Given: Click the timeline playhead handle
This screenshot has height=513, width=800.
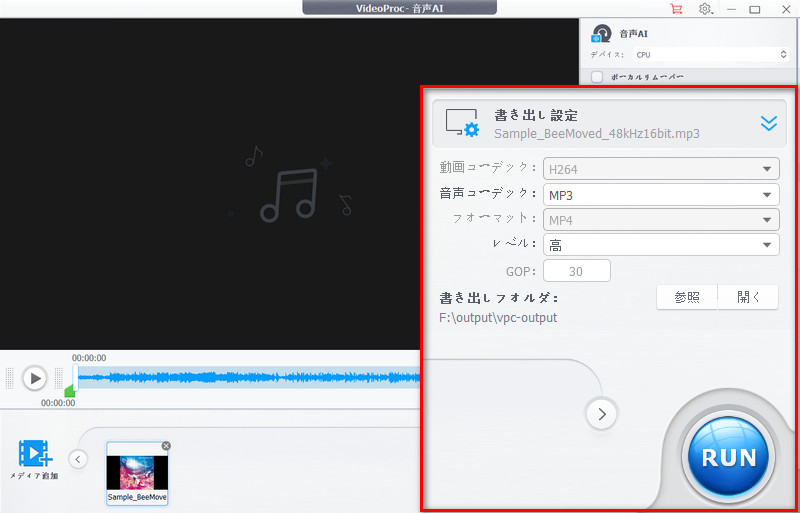Looking at the screenshot, I should pyautogui.click(x=76, y=378).
